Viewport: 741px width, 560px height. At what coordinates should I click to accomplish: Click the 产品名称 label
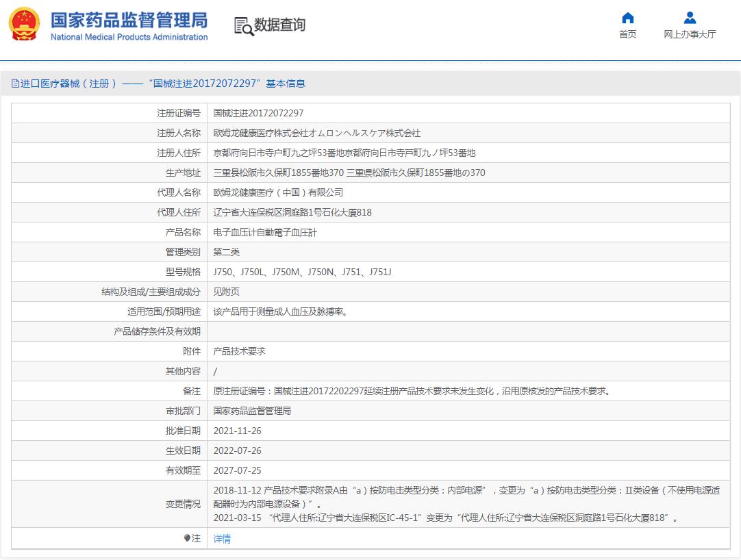click(x=183, y=232)
